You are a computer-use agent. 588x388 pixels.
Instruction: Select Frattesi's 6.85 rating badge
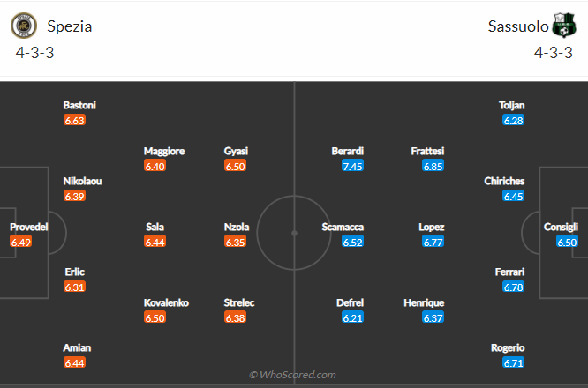(x=433, y=166)
